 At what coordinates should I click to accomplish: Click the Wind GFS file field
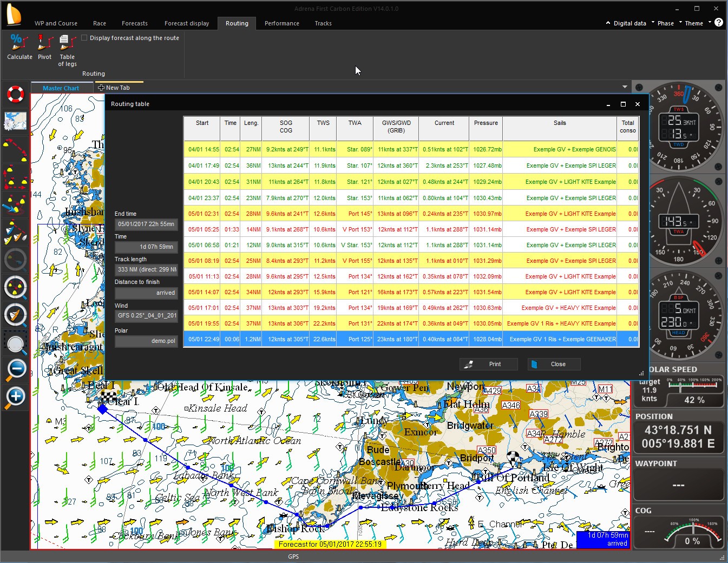(x=146, y=315)
